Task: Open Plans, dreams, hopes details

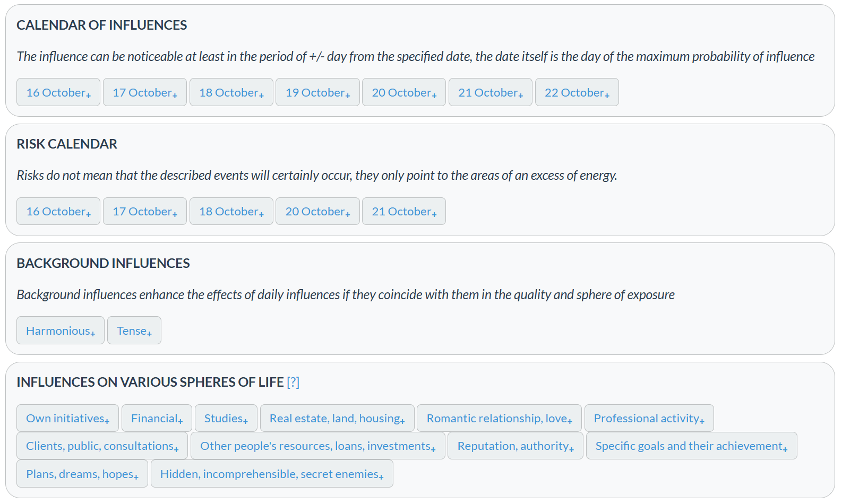Action: (82, 473)
